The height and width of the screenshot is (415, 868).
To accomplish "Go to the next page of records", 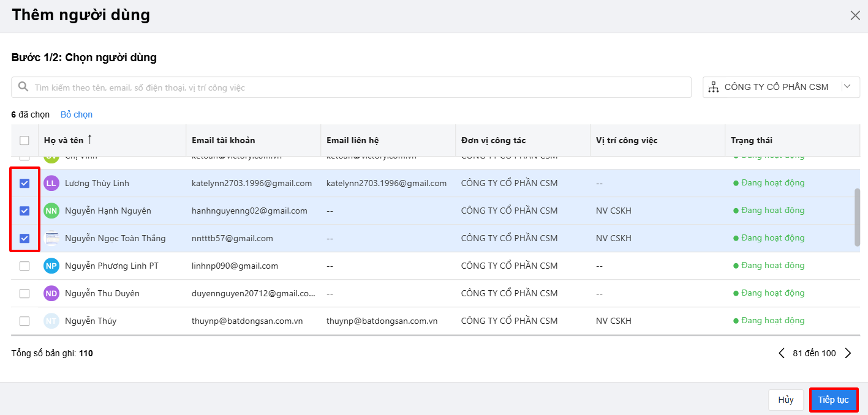I will tap(848, 353).
